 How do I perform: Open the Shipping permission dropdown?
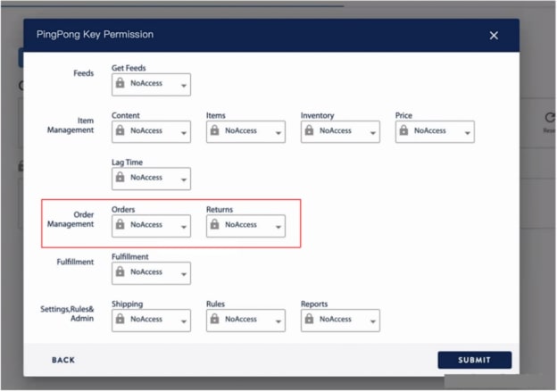click(151, 321)
